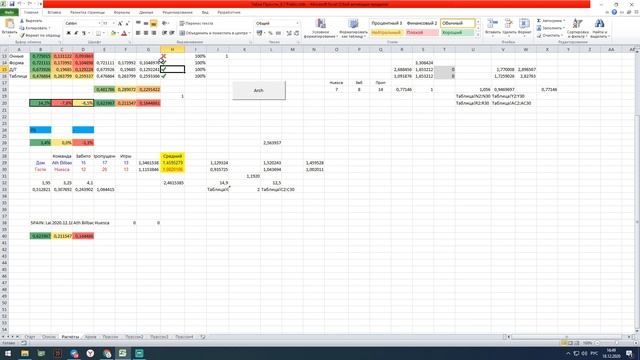This screenshot has width=640, height=360.
Task: Click the horizontal scrollbar at bottom
Action: click(568, 337)
